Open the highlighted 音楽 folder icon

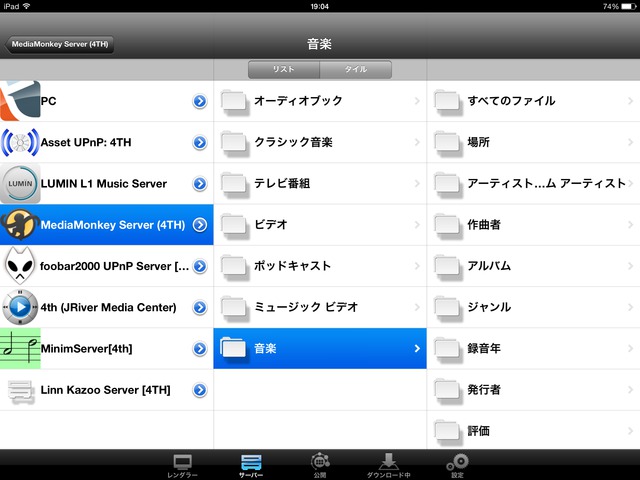click(234, 349)
